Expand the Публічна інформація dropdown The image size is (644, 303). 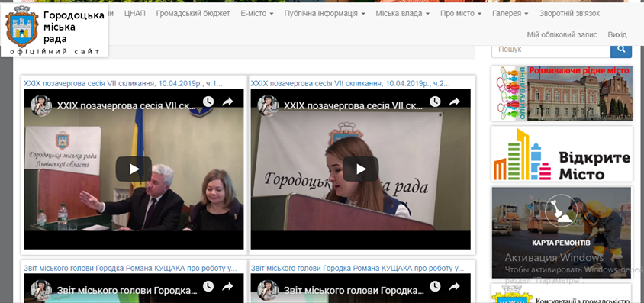click(x=325, y=14)
